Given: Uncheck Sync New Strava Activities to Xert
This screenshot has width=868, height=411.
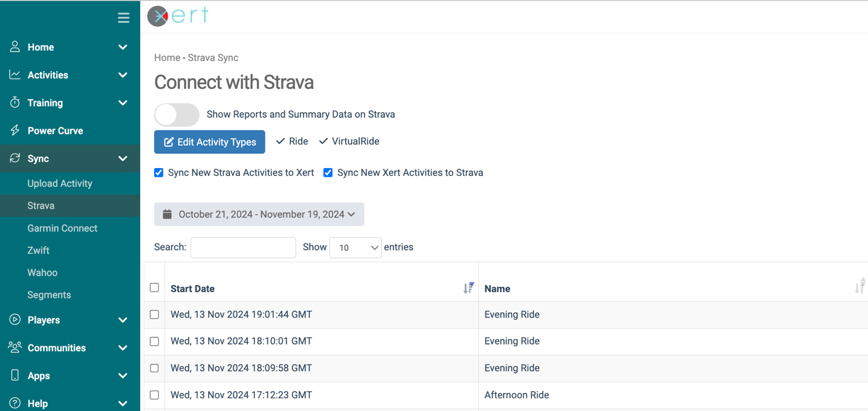Looking at the screenshot, I should click(159, 173).
